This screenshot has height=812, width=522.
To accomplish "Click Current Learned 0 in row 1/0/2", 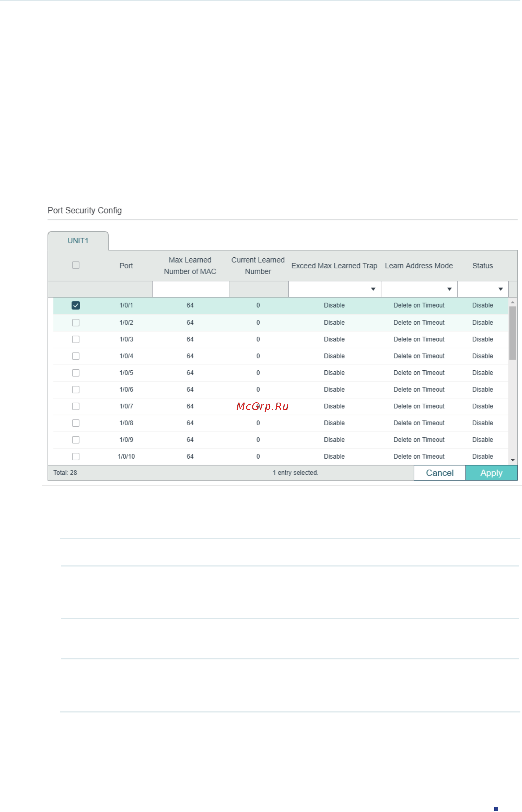I will coord(258,323).
